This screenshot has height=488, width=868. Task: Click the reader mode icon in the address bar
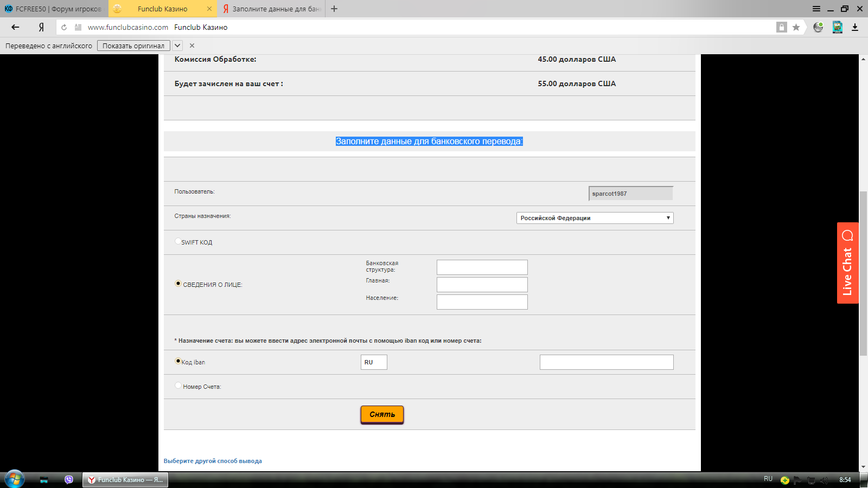pyautogui.click(x=78, y=27)
